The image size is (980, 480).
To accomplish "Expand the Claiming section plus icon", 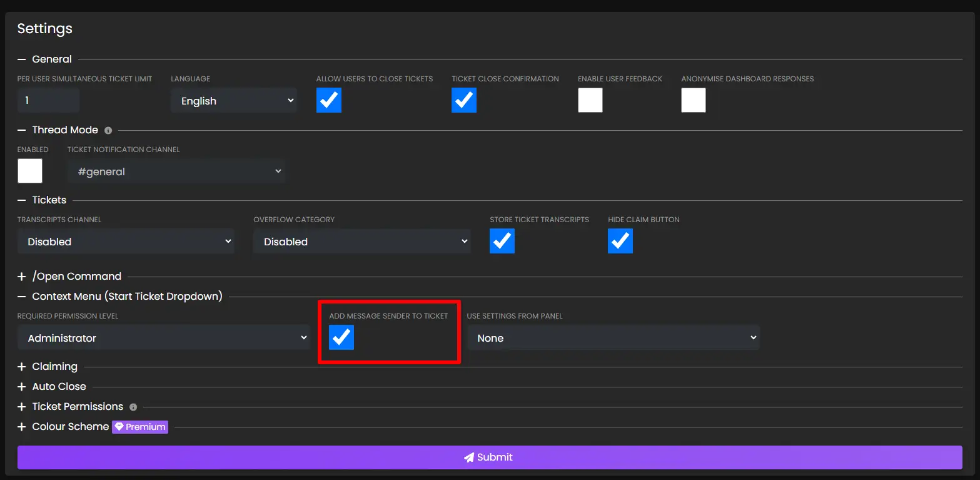I will tap(22, 367).
